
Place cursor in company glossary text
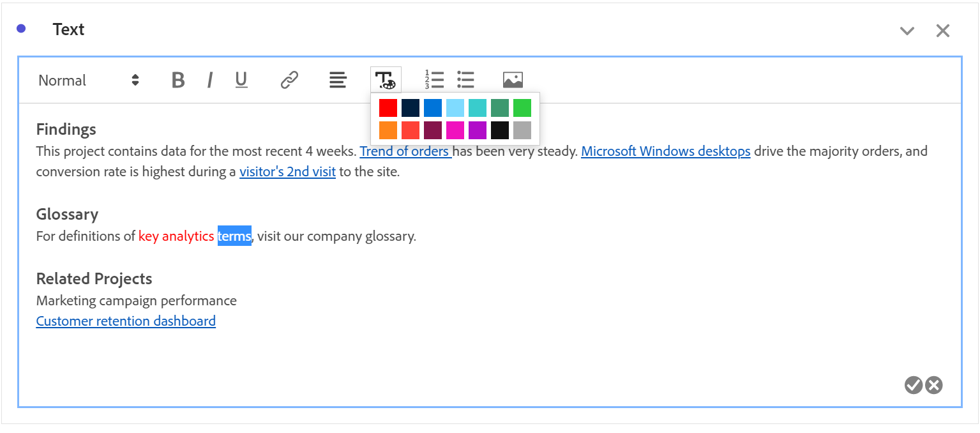361,236
